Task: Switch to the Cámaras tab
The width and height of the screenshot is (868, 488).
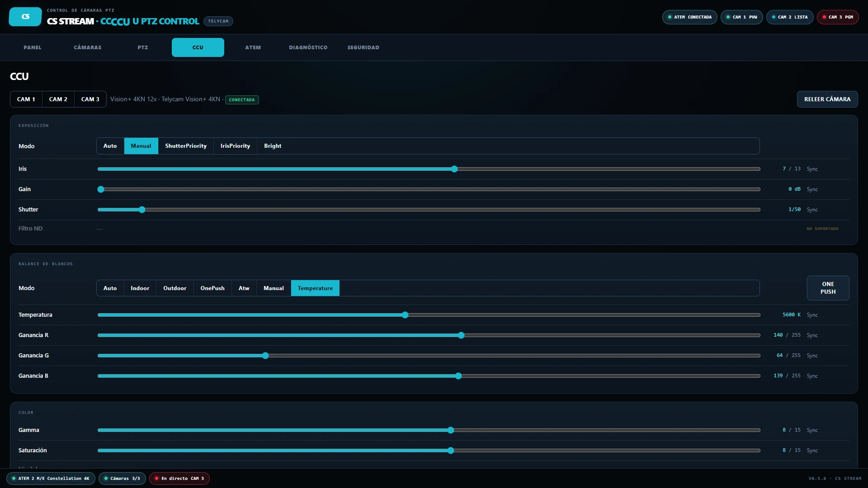Action: coord(88,47)
